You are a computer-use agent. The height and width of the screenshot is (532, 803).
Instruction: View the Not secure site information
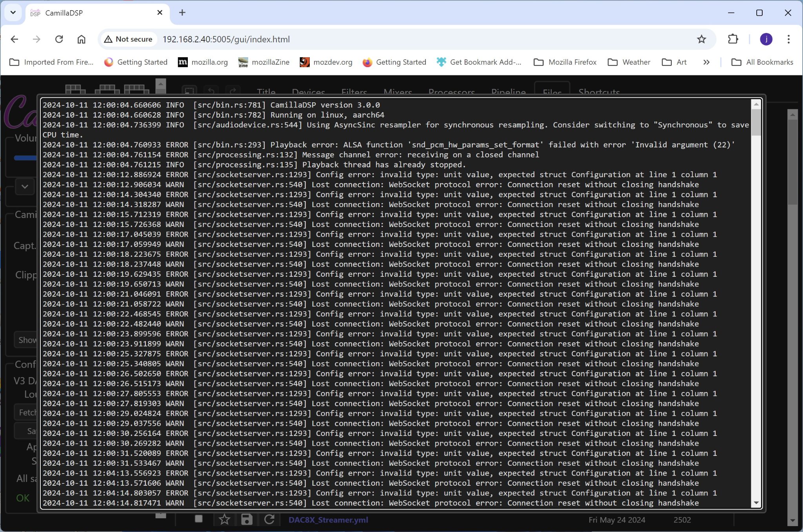coord(128,39)
